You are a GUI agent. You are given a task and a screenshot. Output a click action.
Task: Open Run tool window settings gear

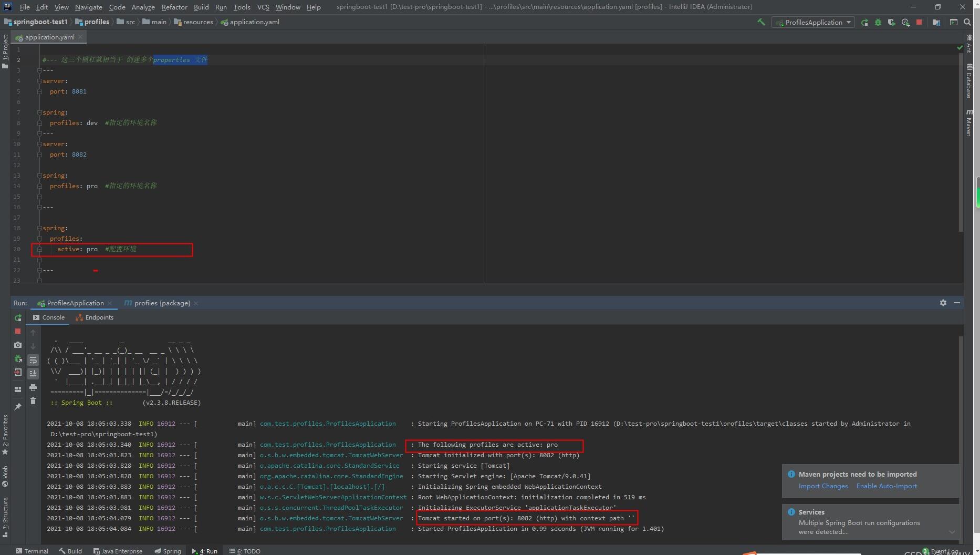pyautogui.click(x=943, y=303)
